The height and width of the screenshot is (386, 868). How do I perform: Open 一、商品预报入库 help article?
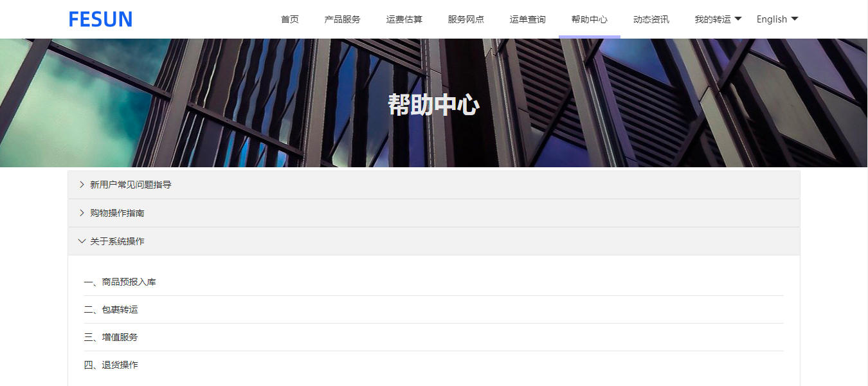pyautogui.click(x=120, y=282)
